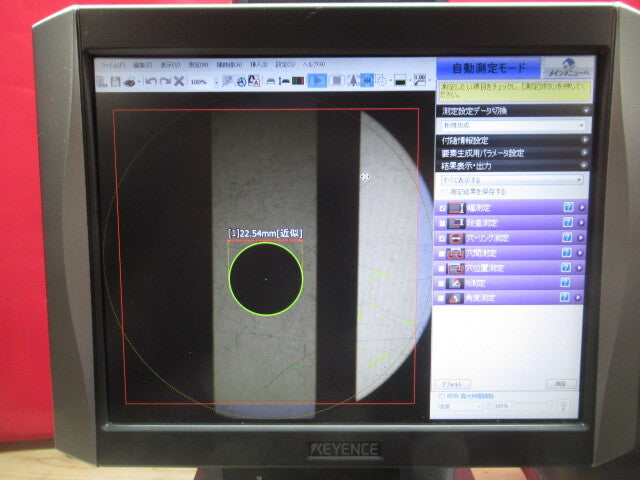Click help icon on R測定 row
This screenshot has width=640, height=480.
click(x=565, y=282)
